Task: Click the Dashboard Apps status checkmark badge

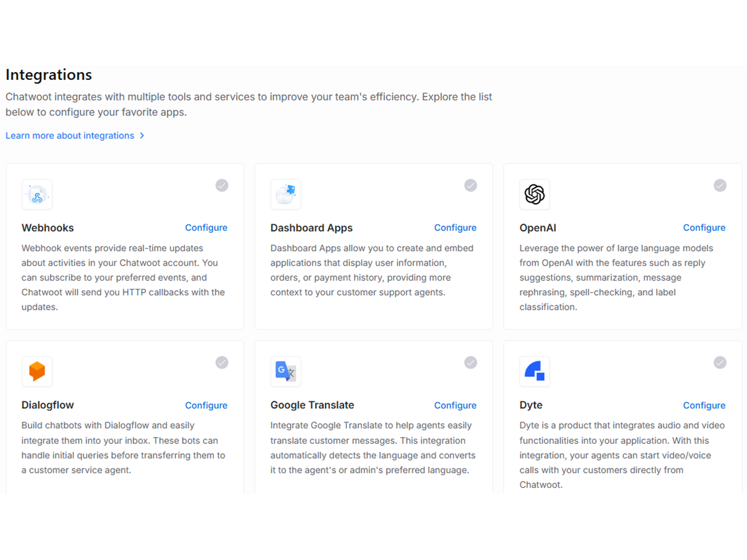Action: coord(470,185)
